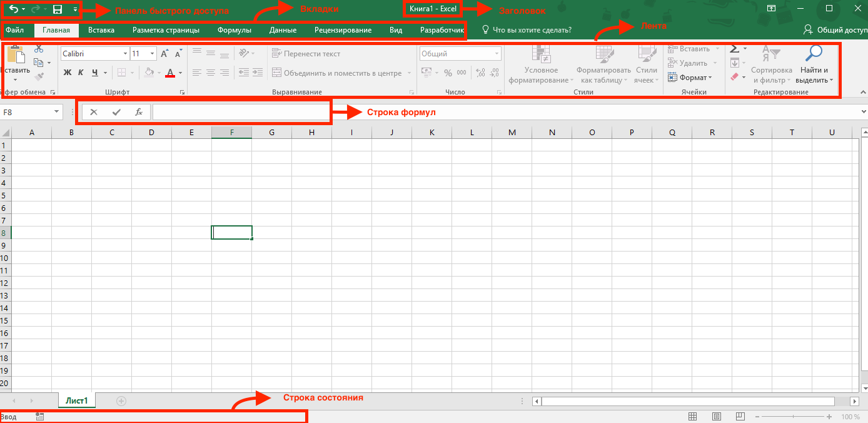Click the new sheet plus icon
Screen dimensions: 868x423
coord(121,400)
